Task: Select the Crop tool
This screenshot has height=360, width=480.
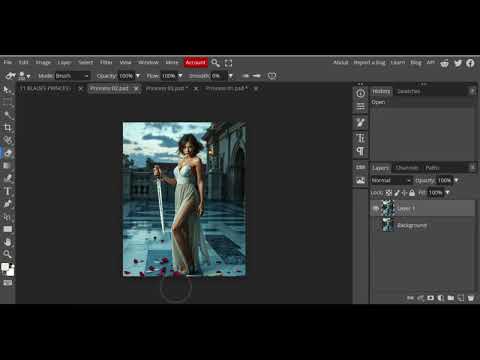Action: [x=7, y=128]
